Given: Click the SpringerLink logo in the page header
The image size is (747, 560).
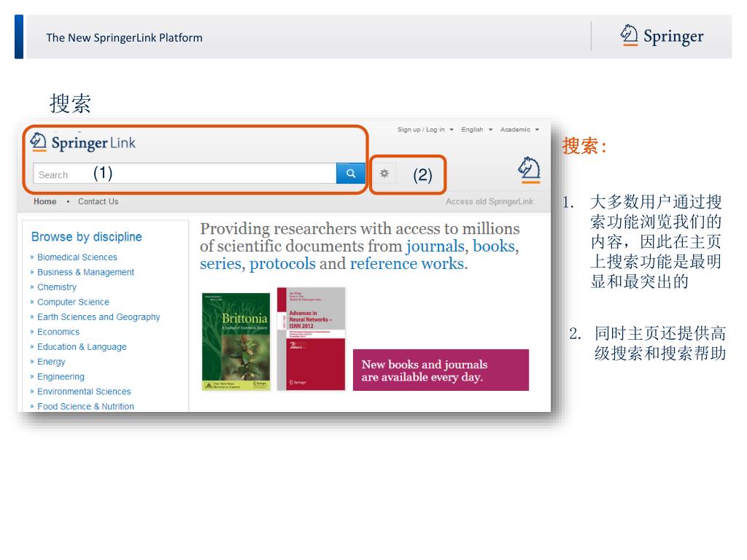Looking at the screenshot, I should 83,142.
